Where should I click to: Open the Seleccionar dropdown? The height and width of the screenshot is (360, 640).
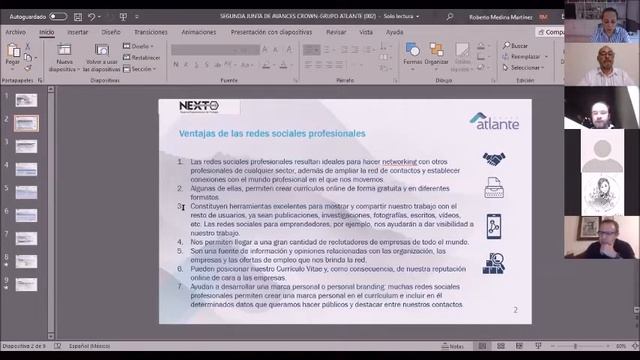524,67
